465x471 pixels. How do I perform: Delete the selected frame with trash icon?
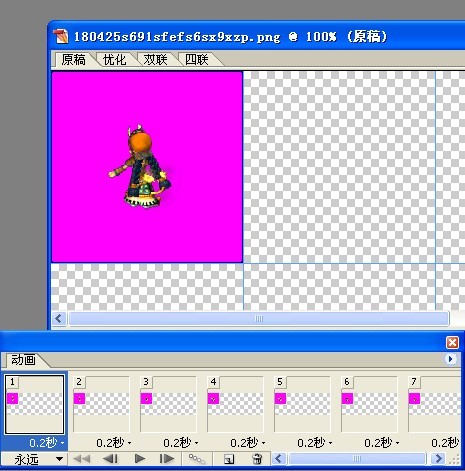257,459
